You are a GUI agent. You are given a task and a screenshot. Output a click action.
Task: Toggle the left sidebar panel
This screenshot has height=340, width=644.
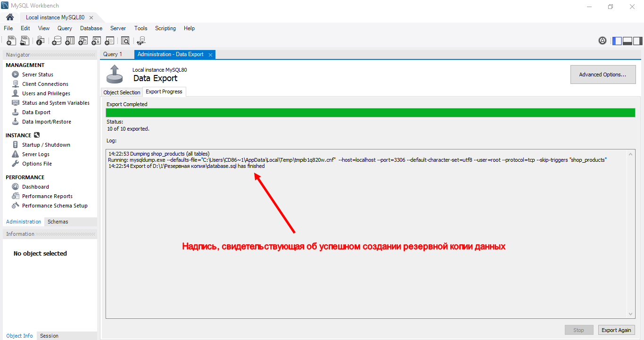pos(617,41)
